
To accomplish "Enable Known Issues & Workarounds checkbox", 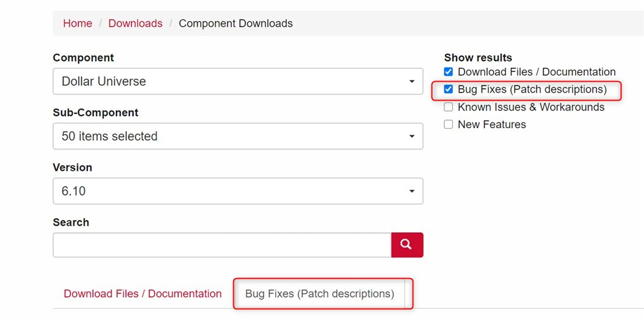I will pos(449,107).
